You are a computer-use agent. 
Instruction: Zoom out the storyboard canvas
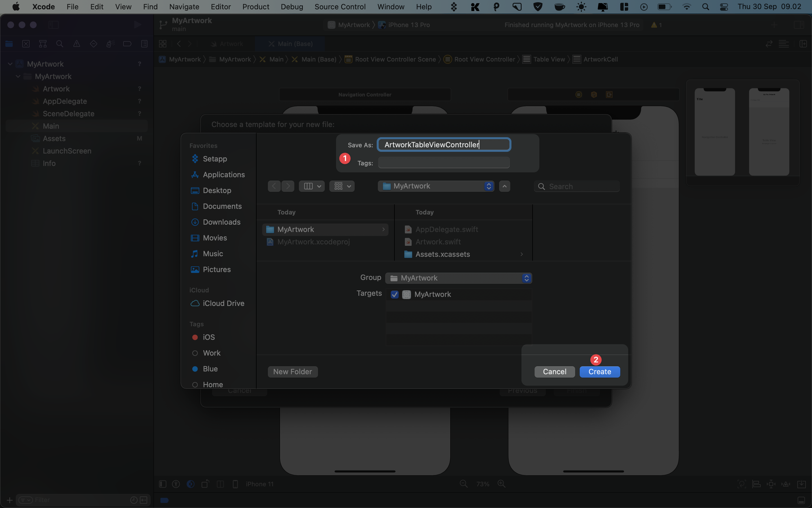pyautogui.click(x=464, y=484)
